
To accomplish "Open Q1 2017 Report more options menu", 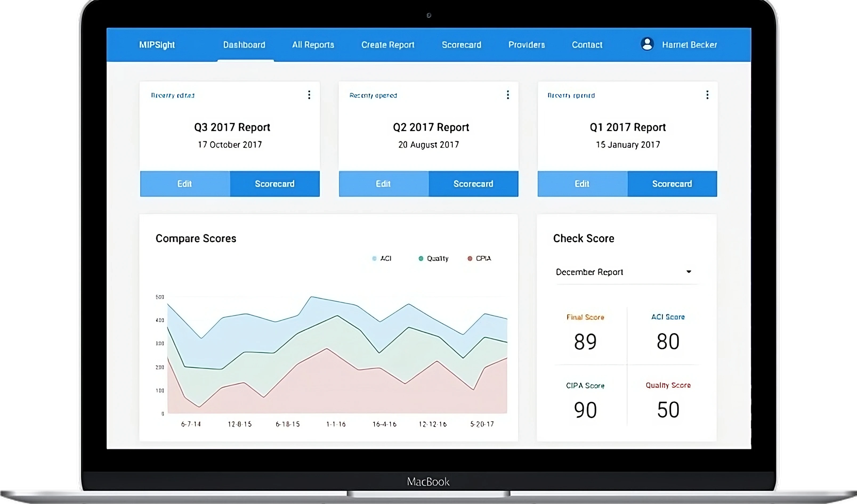I will tap(707, 95).
